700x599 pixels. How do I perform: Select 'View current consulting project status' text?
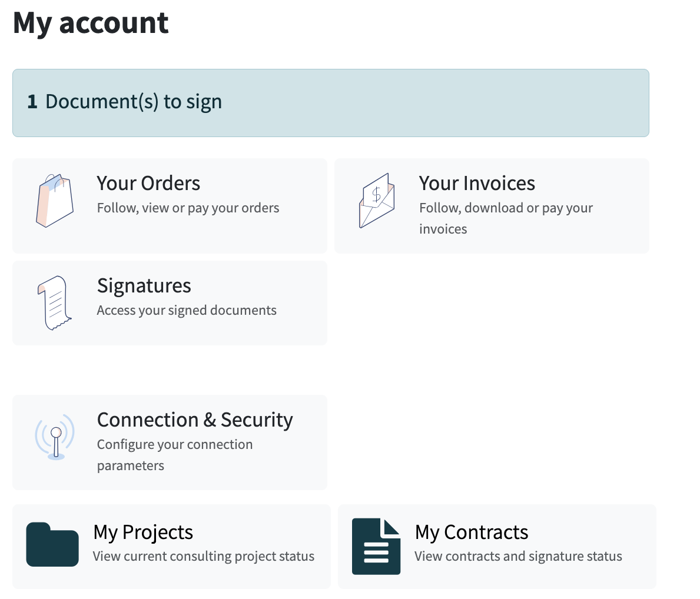pos(204,557)
